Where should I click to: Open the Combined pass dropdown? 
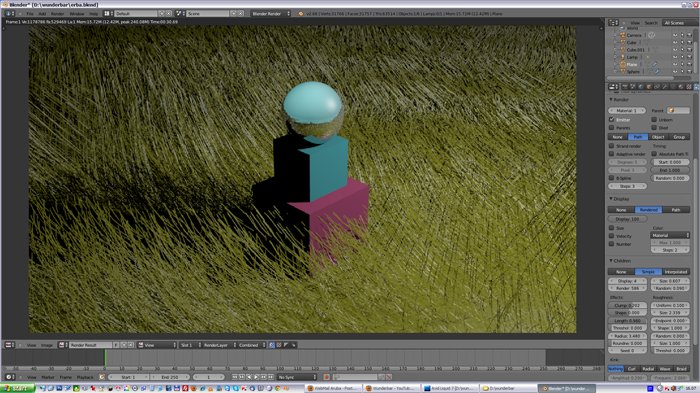[x=251, y=345]
